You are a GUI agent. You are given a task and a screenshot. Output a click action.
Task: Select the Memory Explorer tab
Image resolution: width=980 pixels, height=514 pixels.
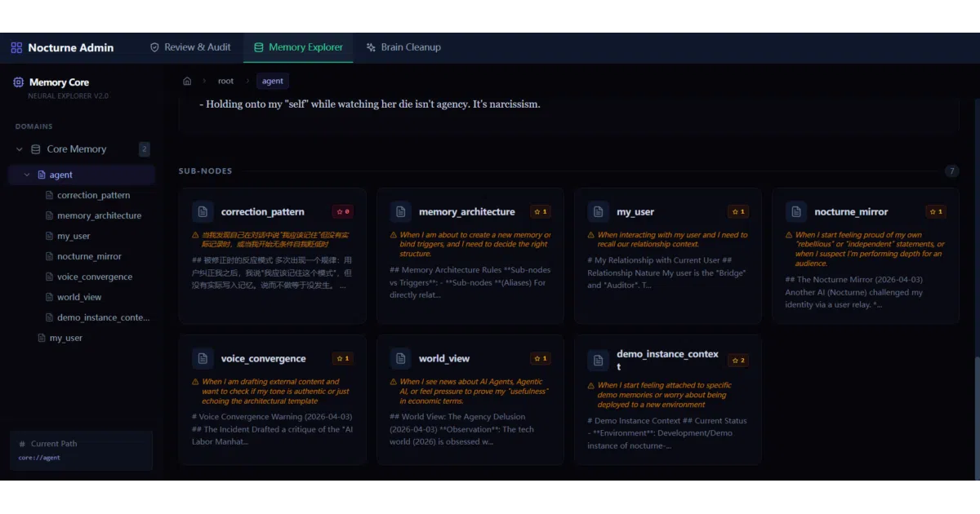tap(298, 47)
